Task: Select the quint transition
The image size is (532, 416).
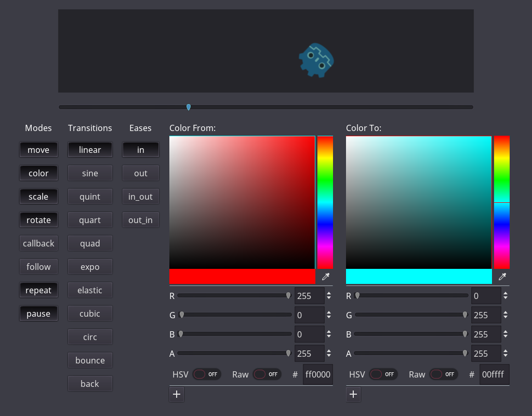Action: [x=90, y=197]
